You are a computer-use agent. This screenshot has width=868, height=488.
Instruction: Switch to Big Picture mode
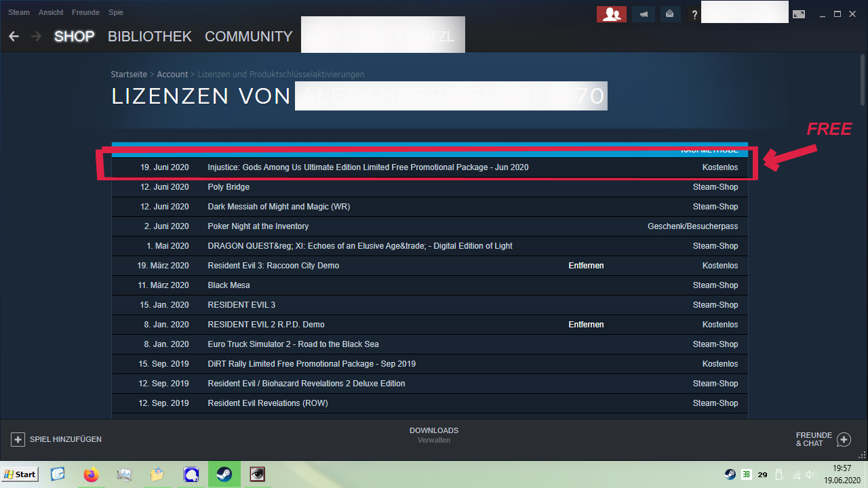click(x=799, y=14)
